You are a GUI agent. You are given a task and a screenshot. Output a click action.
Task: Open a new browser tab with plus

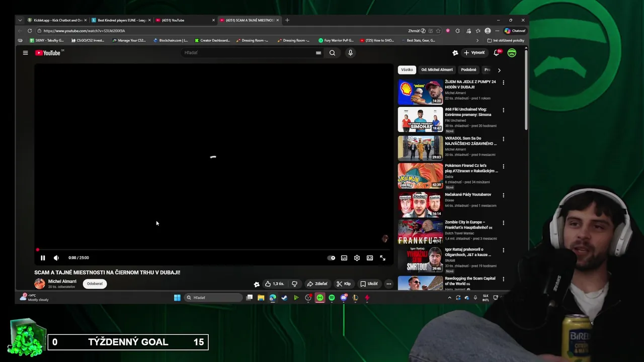point(287,20)
